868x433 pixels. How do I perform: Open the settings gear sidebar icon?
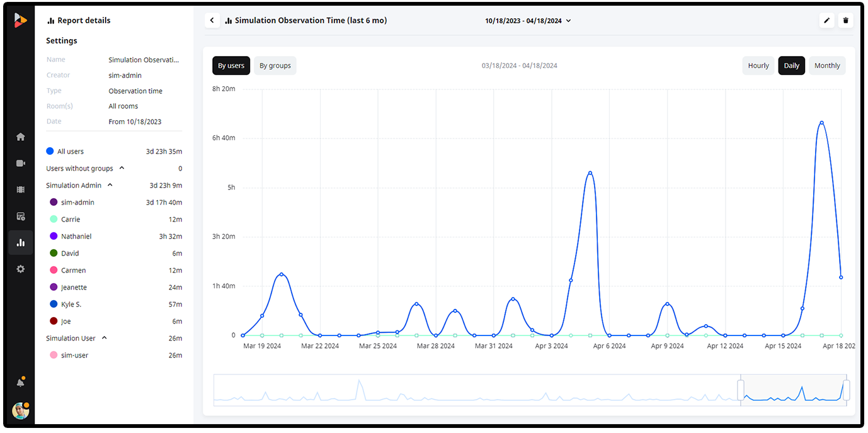point(21,269)
